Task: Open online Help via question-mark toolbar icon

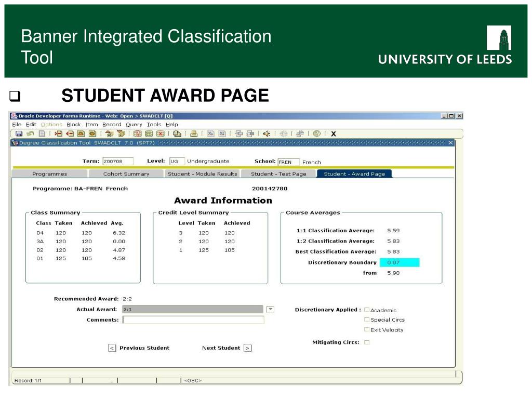Action: (x=316, y=134)
